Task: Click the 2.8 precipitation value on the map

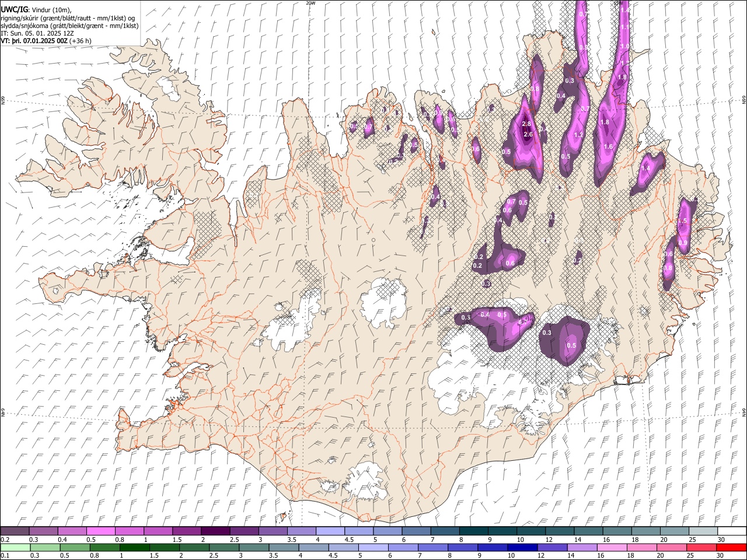Action: tap(526, 124)
